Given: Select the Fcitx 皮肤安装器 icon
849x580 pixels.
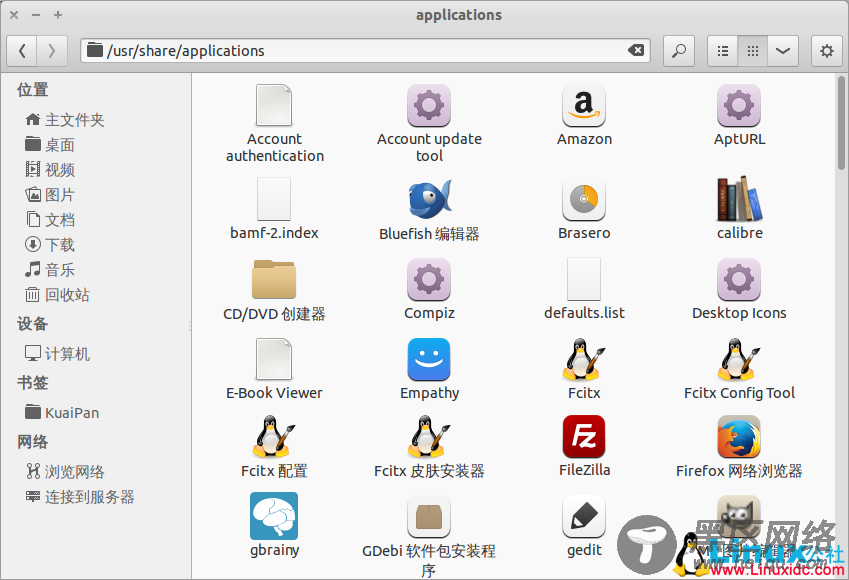Looking at the screenshot, I should click(429, 436).
